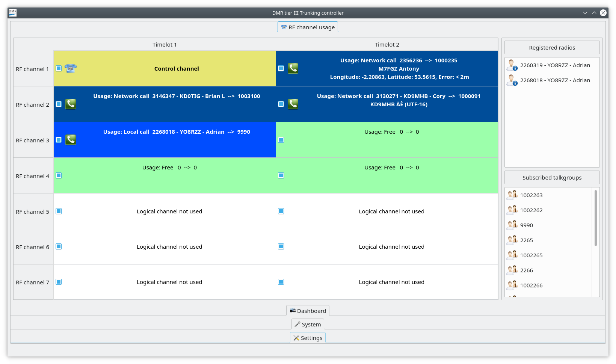Click the 'KD9MHB ÃÈ (UTF-16)' text line
Screen dimensions: 616x364
pos(399,104)
